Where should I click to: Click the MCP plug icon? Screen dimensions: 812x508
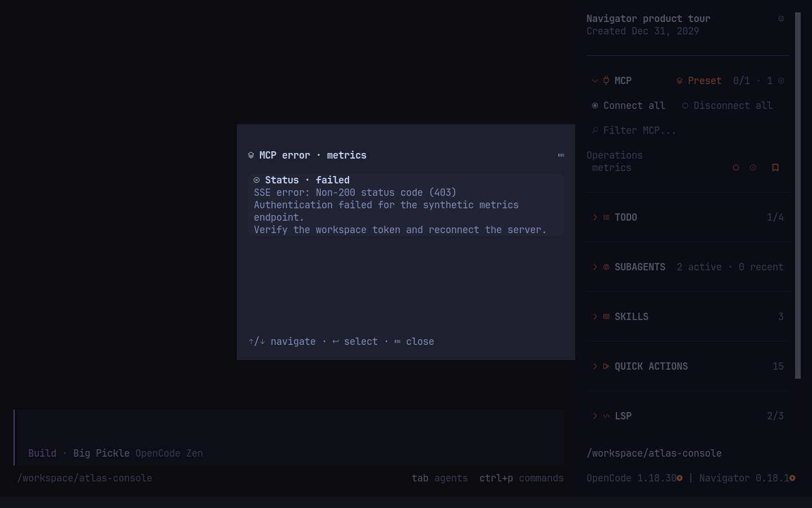point(606,81)
